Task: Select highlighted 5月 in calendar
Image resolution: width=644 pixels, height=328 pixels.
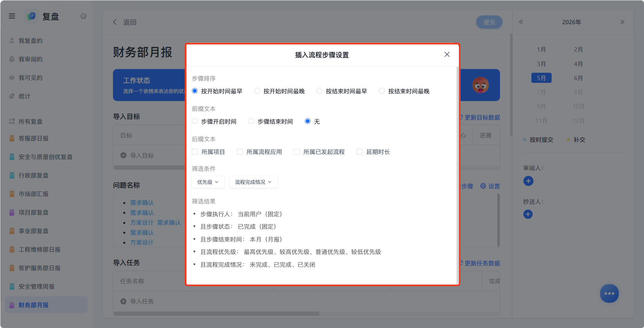Action: 541,78
